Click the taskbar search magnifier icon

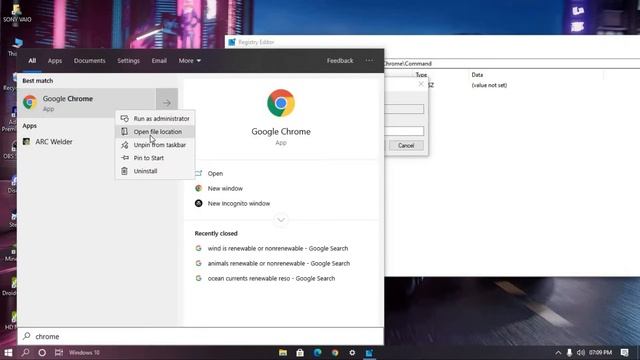25,352
